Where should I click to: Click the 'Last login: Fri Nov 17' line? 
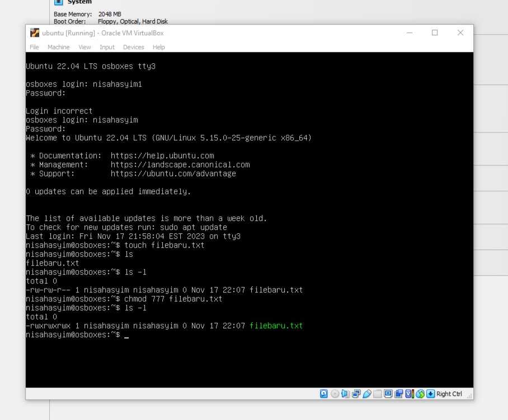[133, 236]
